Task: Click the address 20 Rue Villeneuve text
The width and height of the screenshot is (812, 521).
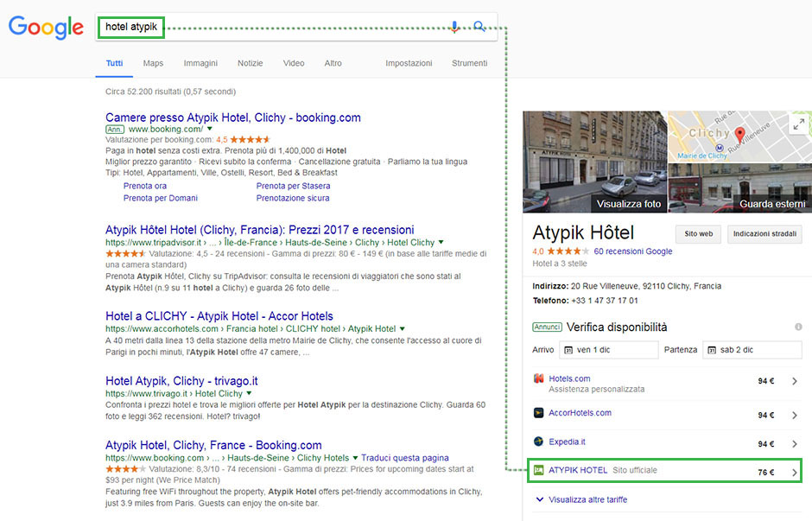Action: [646, 286]
